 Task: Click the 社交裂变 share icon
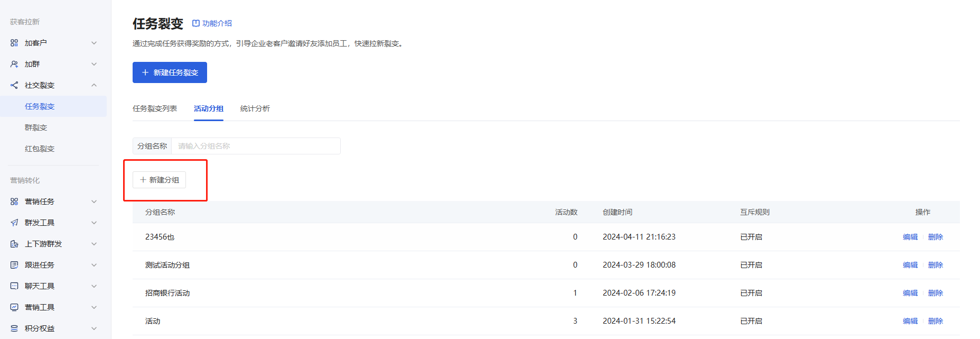click(x=14, y=85)
